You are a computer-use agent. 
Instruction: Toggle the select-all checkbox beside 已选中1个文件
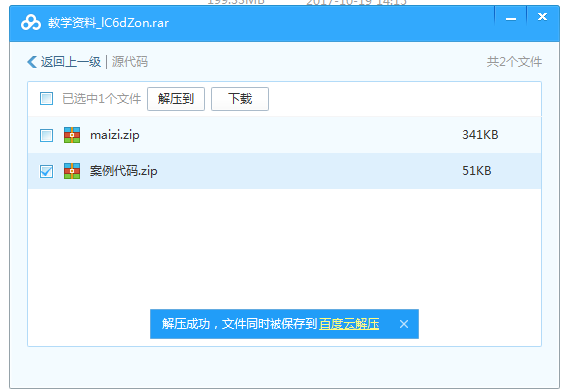pyautogui.click(x=46, y=99)
